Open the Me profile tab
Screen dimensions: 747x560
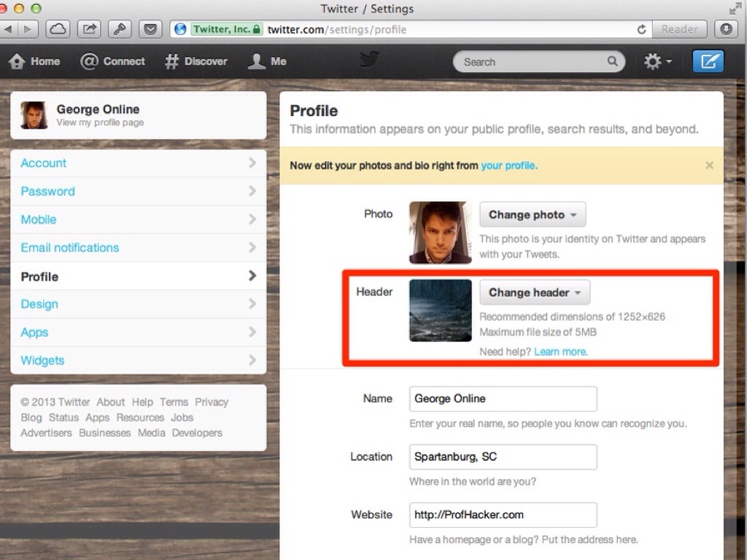[x=256, y=62]
